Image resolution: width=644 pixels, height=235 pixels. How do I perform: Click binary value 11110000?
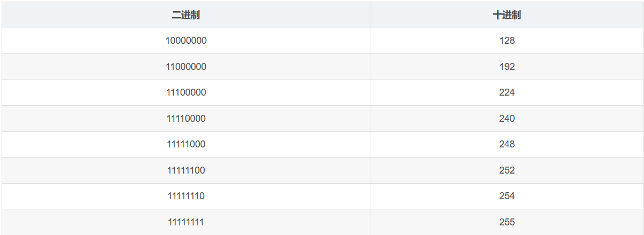pos(185,119)
